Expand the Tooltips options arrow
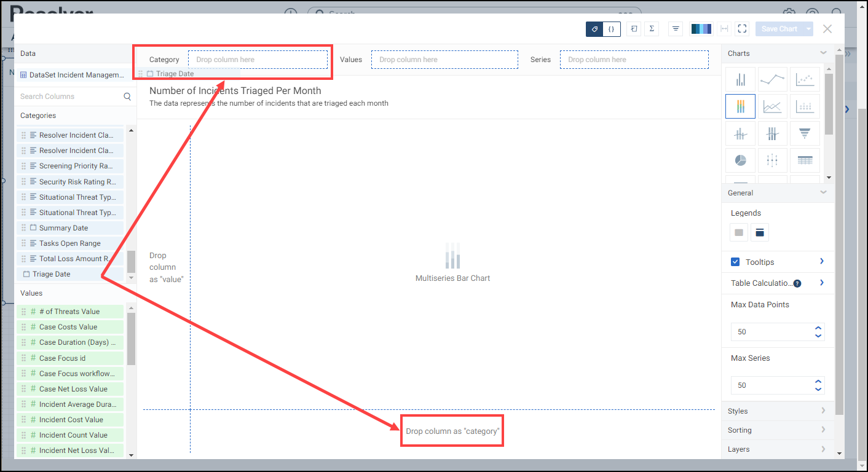The height and width of the screenshot is (472, 868). (822, 262)
